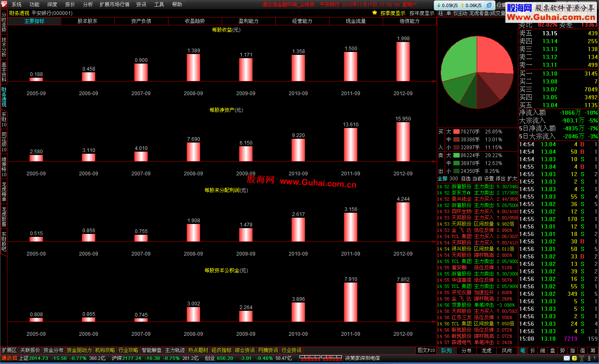Open the 分析 menu

tap(88, 5)
